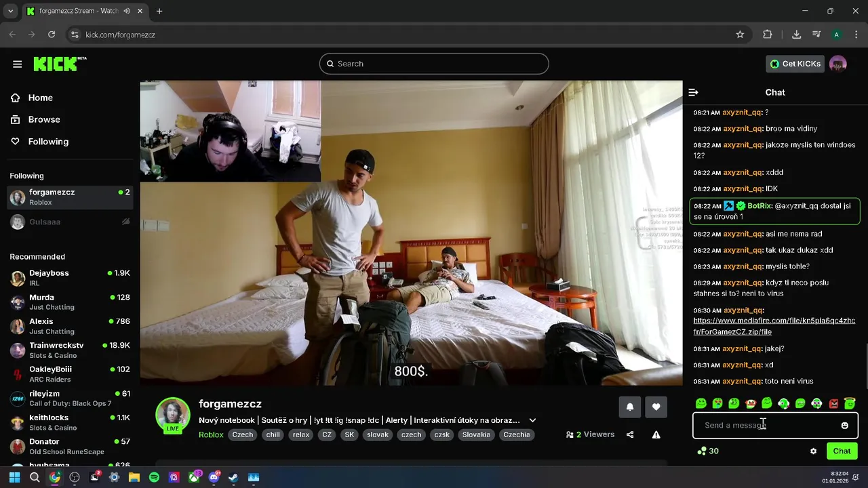Open OBS Studio from taskbar
This screenshot has height=488, width=868.
click(x=75, y=477)
